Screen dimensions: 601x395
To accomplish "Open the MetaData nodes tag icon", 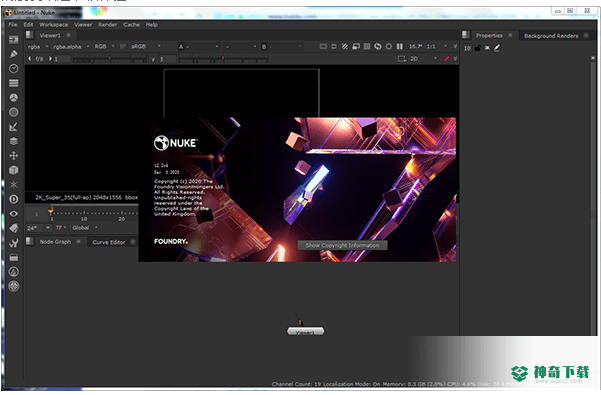I will tap(14, 228).
